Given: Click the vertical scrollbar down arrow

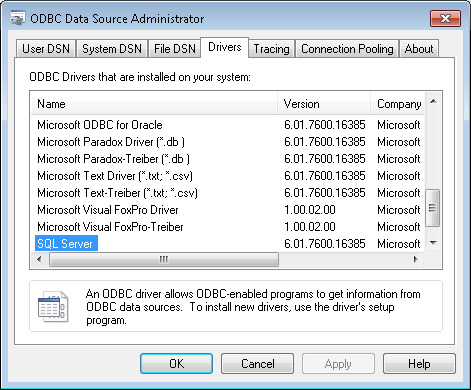Looking at the screenshot, I should tap(433, 243).
